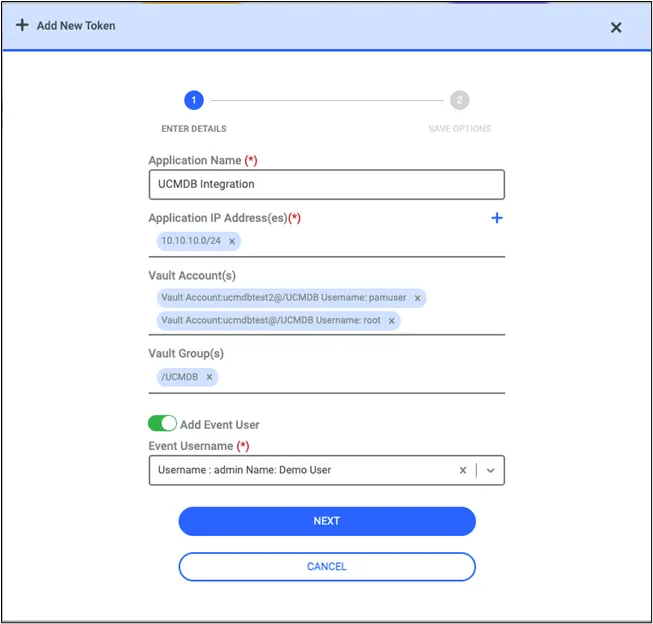Click the CANCEL button
Image resolution: width=653 pixels, height=624 pixels.
click(327, 567)
